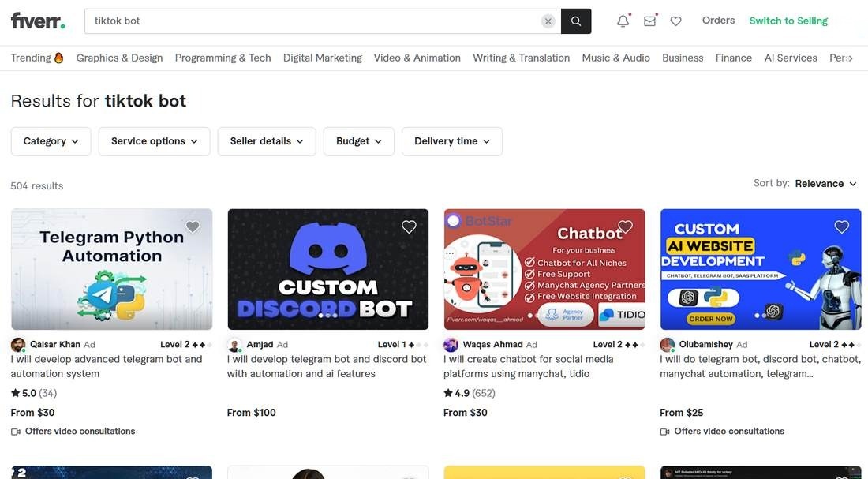Open the Custom Discord Bot thumbnail
The height and width of the screenshot is (479, 868).
[327, 269]
